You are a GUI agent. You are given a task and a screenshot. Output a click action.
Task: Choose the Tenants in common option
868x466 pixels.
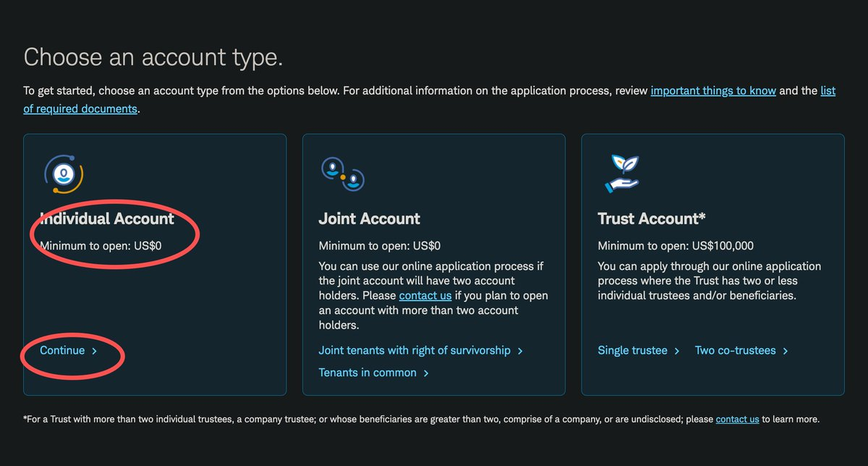[367, 373]
